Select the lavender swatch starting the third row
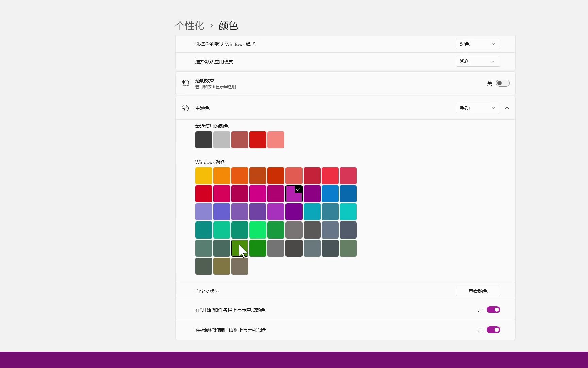 204,212
